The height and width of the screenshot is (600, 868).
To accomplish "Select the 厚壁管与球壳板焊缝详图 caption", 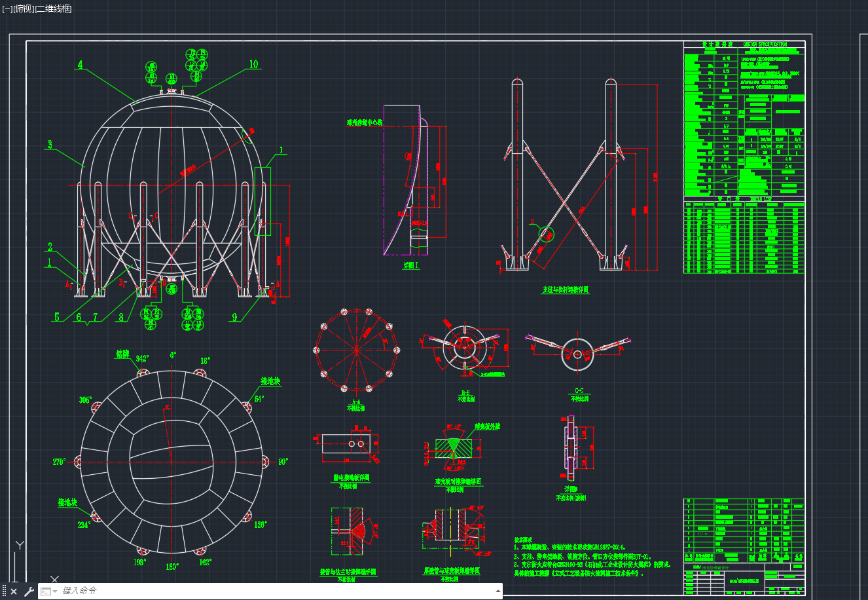I will (x=452, y=571).
